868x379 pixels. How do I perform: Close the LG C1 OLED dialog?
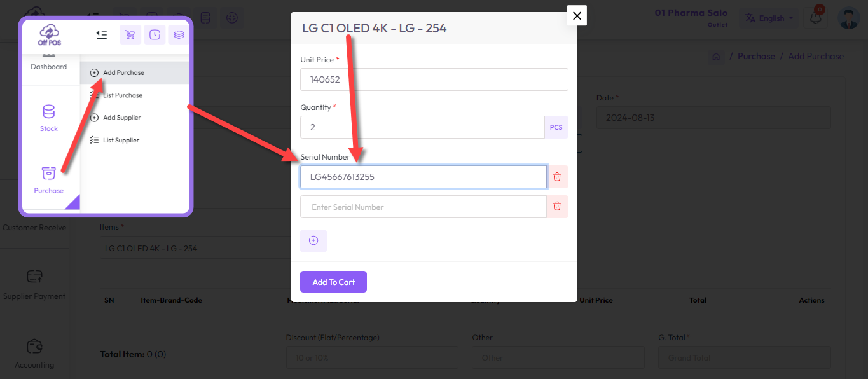pos(577,16)
